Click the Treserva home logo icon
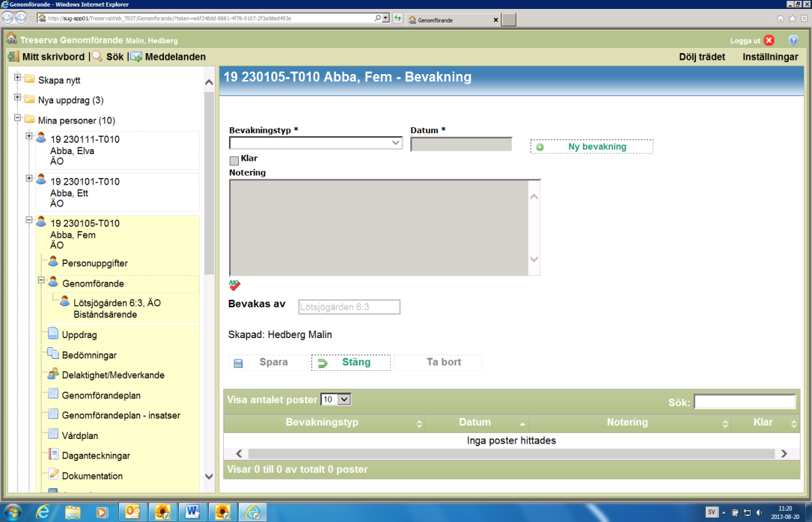The height and width of the screenshot is (522, 812). coord(11,39)
